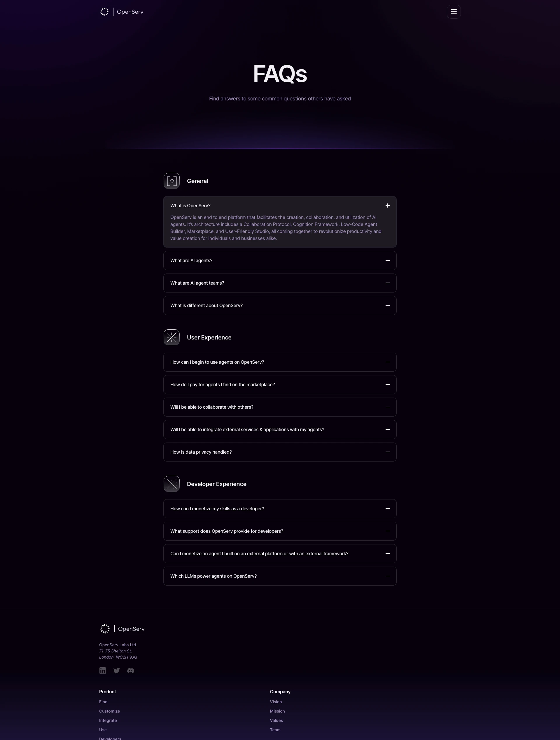Select the Team link under Company footer
This screenshot has width=560, height=740.
275,729
